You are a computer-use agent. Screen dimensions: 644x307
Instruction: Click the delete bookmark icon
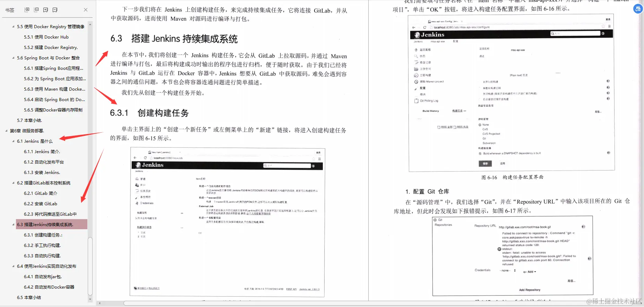click(55, 10)
